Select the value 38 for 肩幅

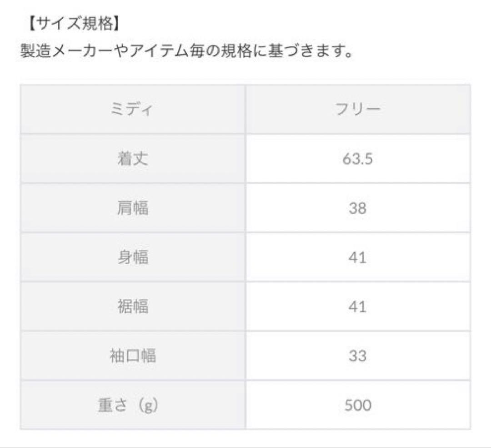coord(358,208)
